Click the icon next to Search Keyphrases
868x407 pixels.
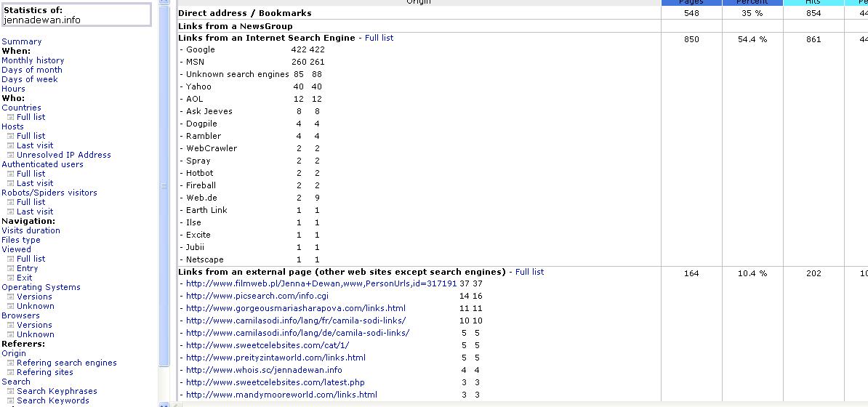11,391
